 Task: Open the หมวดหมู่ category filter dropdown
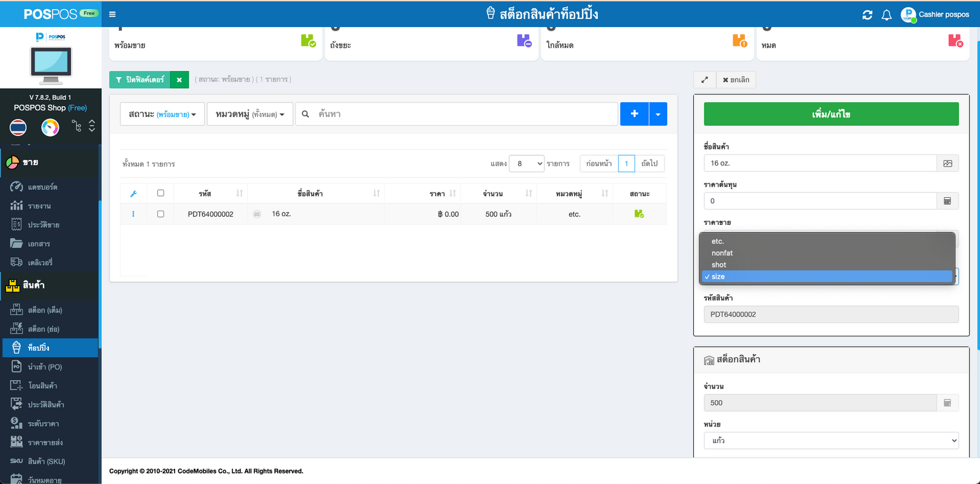tap(250, 114)
